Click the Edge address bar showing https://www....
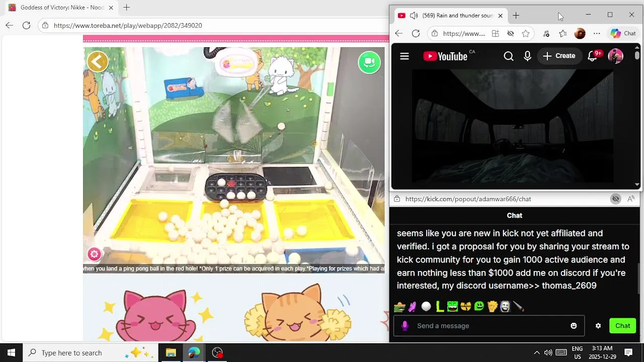The height and width of the screenshot is (362, 644). tap(464, 34)
